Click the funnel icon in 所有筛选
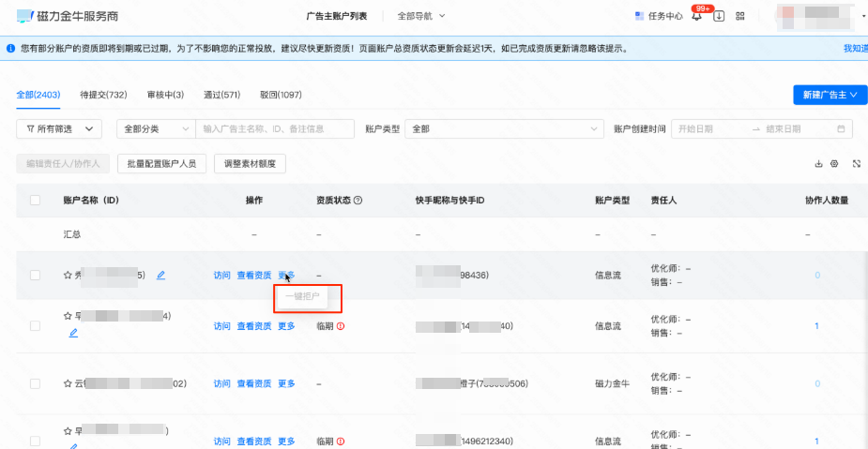 30,128
